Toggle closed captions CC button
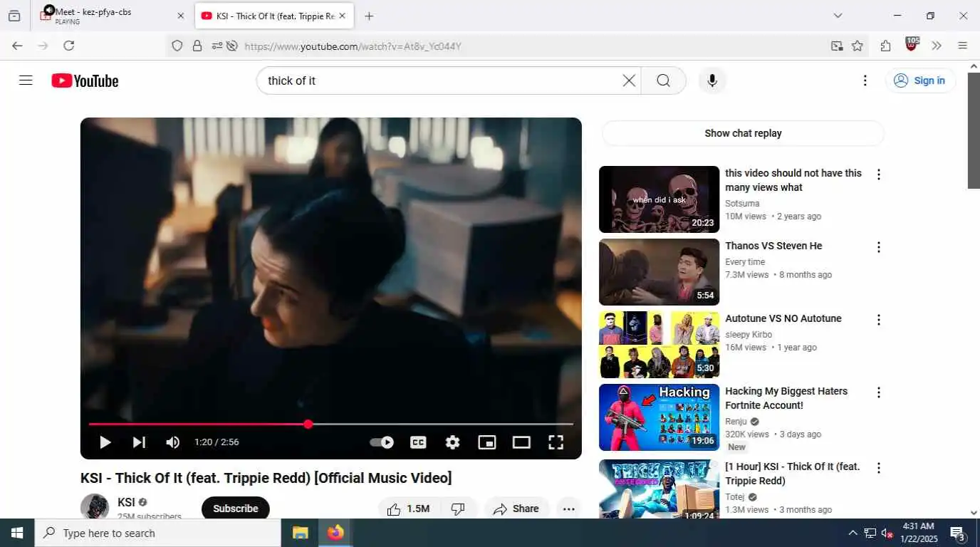 [x=418, y=442]
